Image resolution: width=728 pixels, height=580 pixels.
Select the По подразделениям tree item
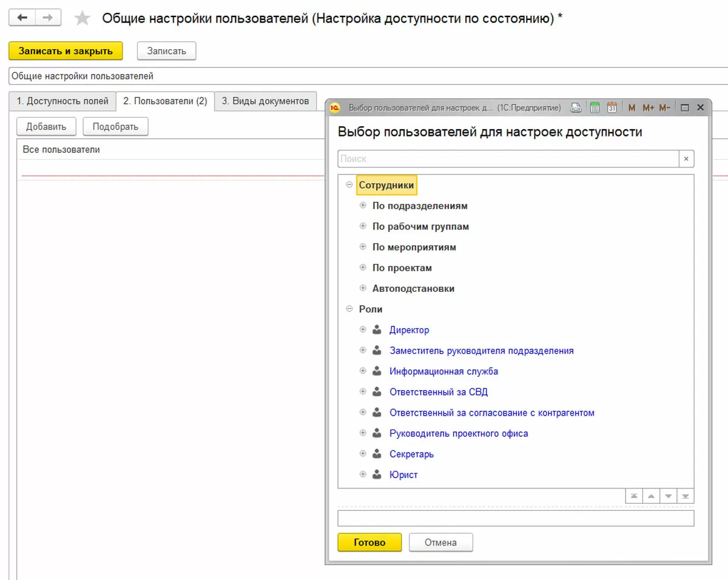420,206
